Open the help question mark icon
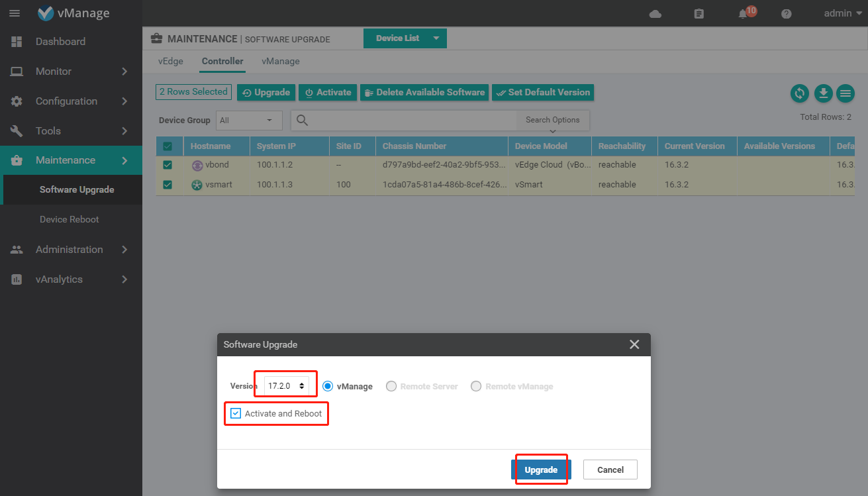 (x=787, y=14)
